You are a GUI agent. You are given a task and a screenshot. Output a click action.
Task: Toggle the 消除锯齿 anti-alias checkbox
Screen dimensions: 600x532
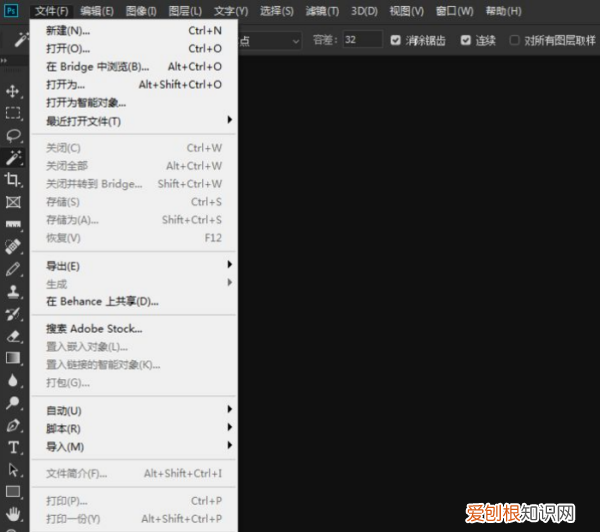tap(395, 40)
